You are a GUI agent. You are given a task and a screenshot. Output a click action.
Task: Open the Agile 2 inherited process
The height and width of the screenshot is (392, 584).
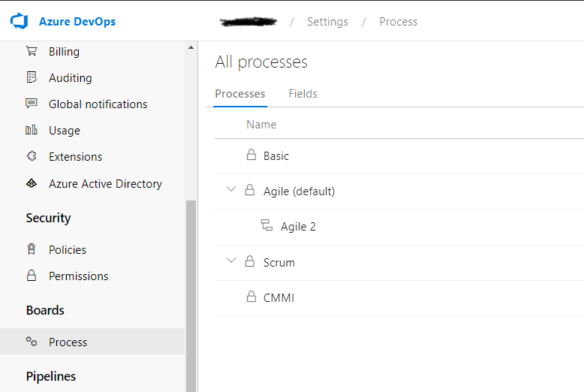click(x=298, y=227)
